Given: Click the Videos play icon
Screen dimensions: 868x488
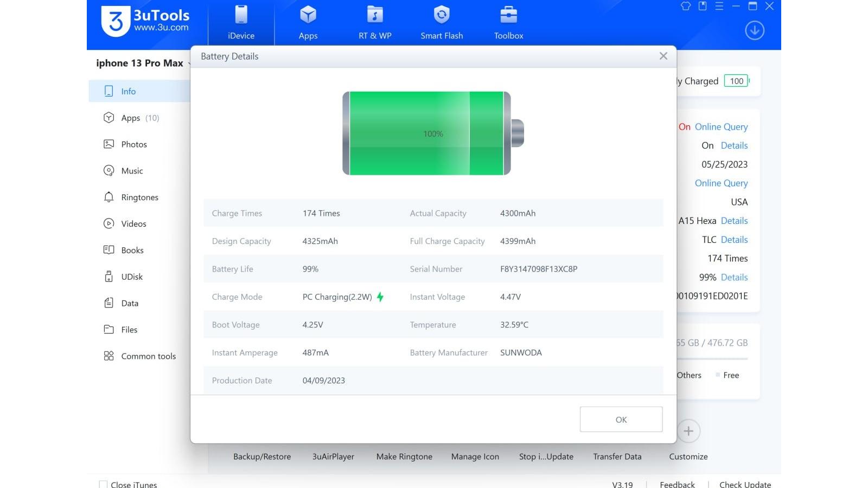Looking at the screenshot, I should [x=108, y=223].
